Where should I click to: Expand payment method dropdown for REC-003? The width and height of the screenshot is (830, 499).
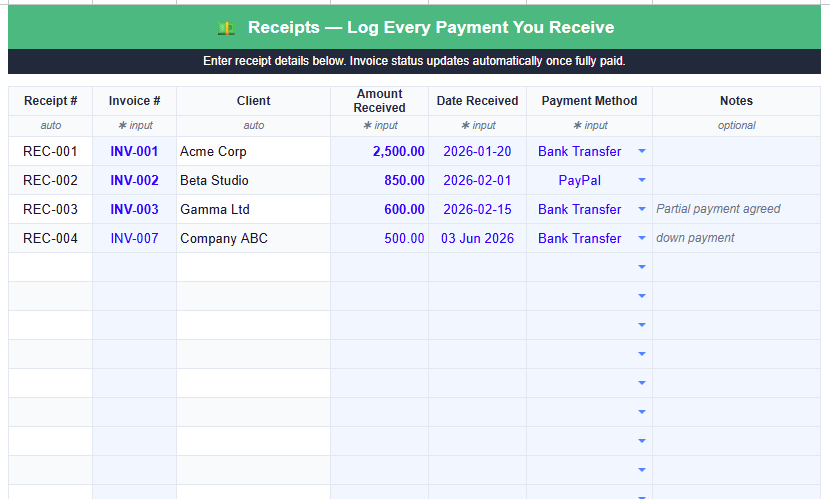pos(642,210)
